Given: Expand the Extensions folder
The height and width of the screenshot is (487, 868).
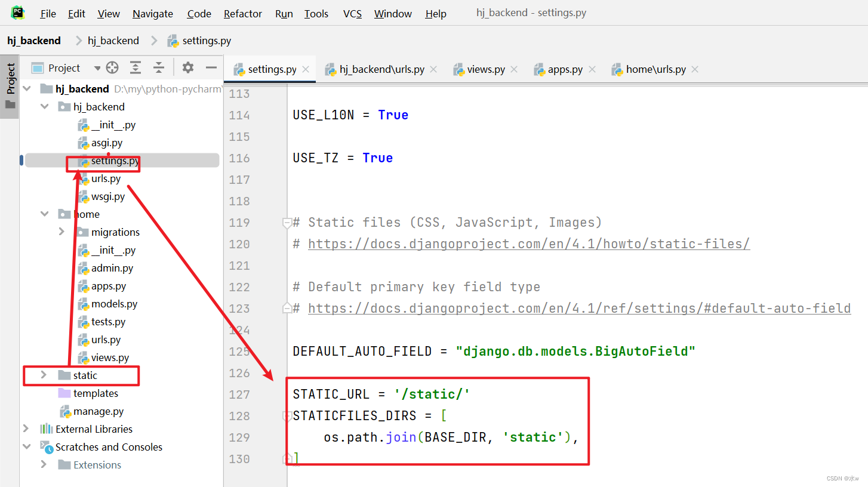Looking at the screenshot, I should [44, 464].
